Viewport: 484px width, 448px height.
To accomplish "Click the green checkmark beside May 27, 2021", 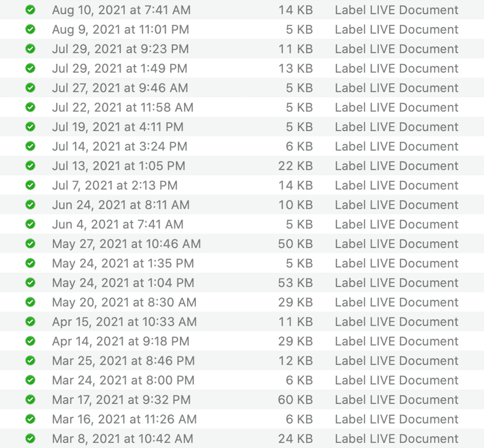I will (x=30, y=244).
